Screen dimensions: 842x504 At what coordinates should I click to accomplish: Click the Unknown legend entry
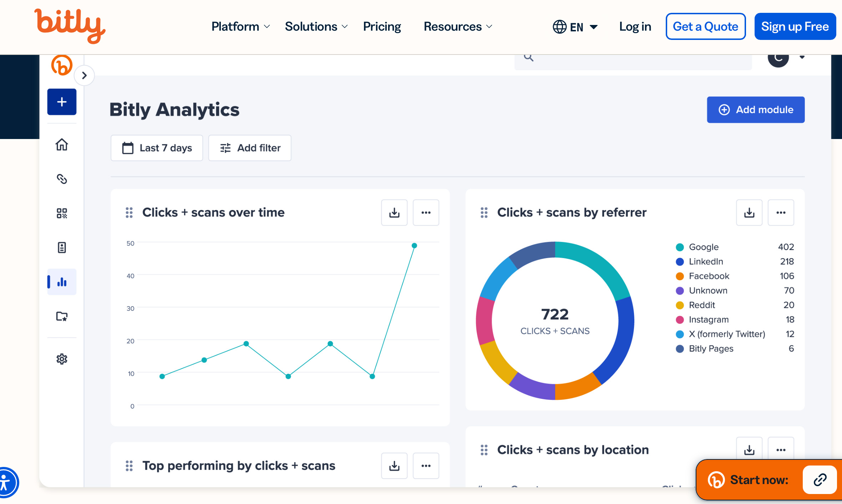[735, 290]
